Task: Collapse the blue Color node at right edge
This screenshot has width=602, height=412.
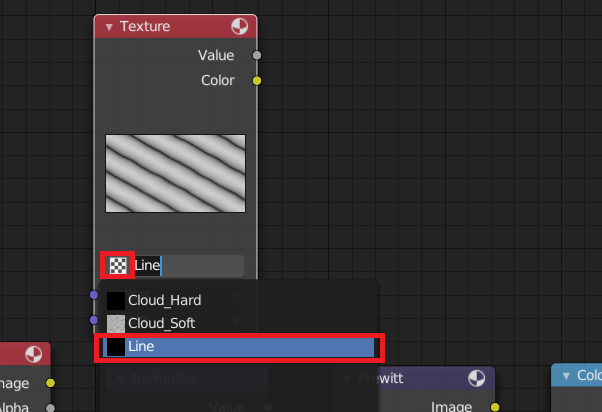Action: coord(566,376)
